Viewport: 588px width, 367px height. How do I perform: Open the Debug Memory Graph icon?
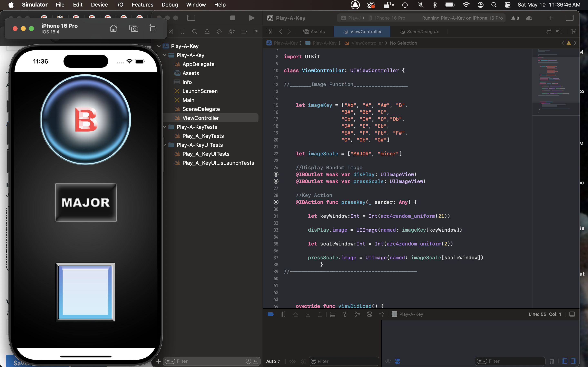coord(357,314)
